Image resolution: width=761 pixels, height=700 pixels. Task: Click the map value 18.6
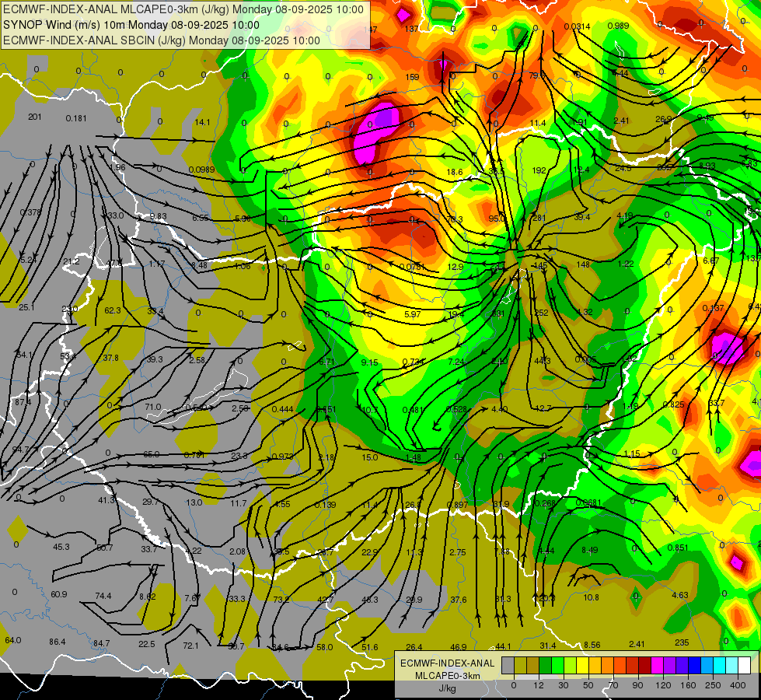pos(455,172)
